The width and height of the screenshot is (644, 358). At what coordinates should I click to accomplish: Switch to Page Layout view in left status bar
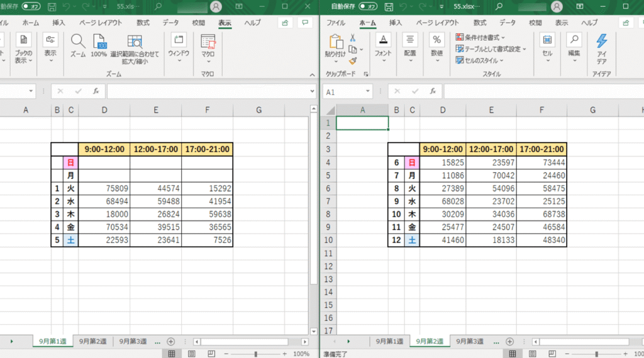click(x=191, y=354)
